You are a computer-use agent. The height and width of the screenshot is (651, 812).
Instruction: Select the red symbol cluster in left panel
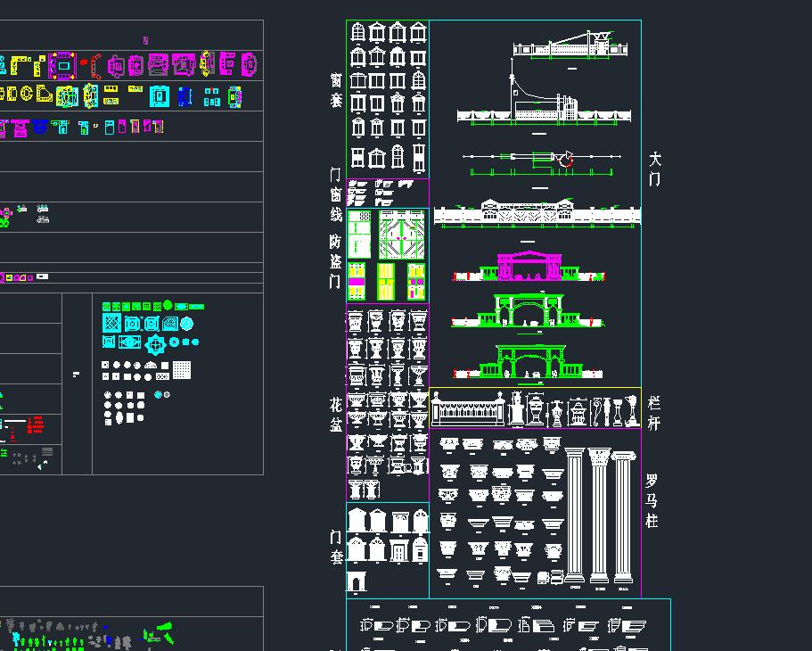pos(36,424)
